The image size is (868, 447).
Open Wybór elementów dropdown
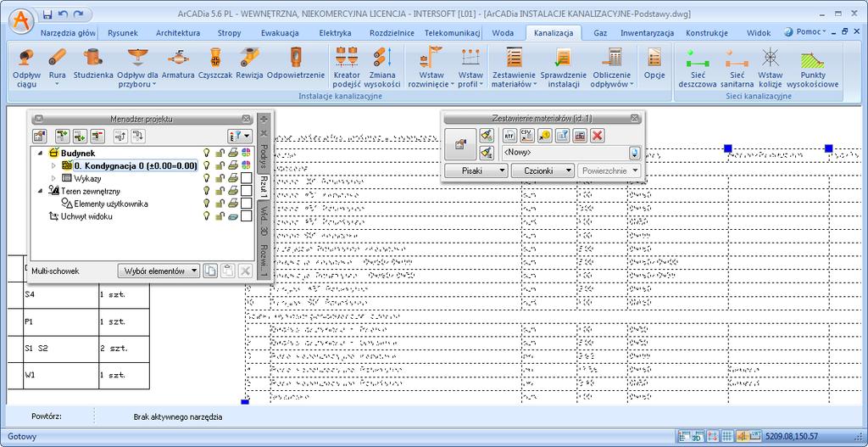point(159,271)
